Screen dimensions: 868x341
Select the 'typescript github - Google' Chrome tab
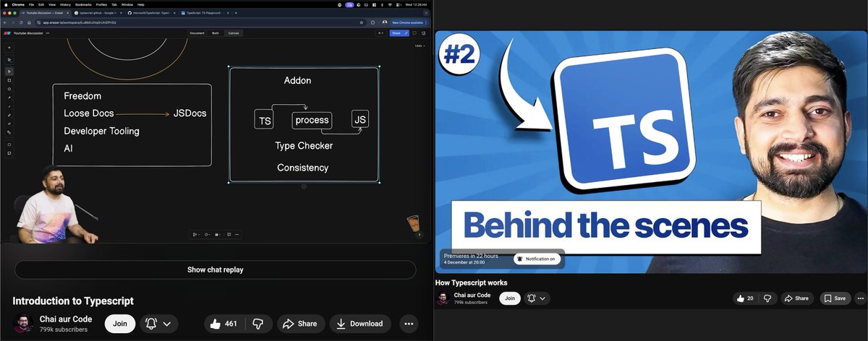100,13
